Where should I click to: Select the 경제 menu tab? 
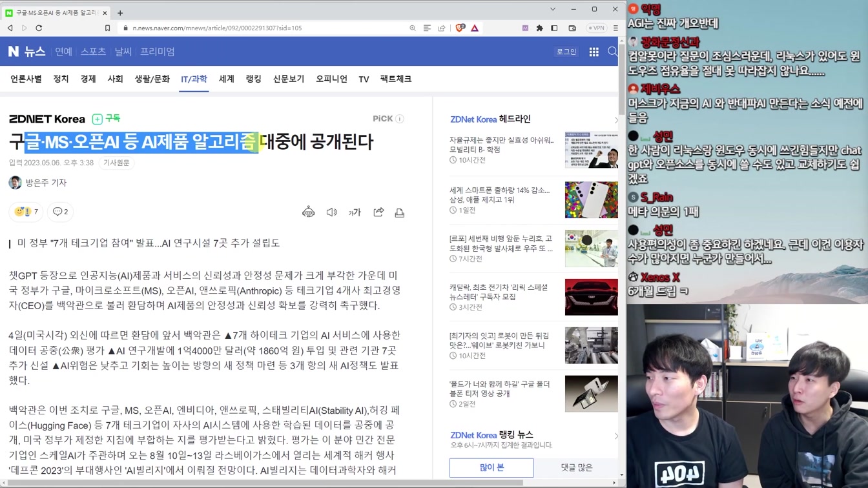tap(88, 79)
